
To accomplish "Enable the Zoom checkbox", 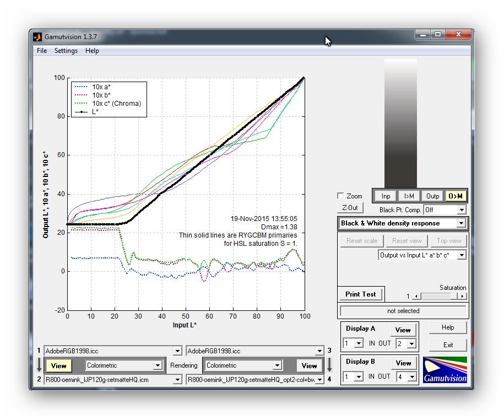I will (340, 196).
